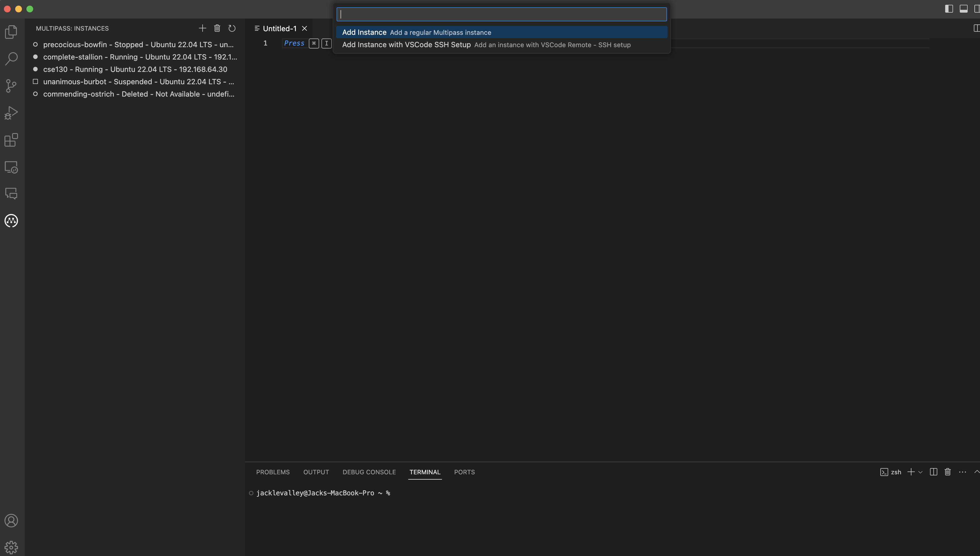Screen dimensions: 980x556
Task: Click the add instance plus icon
Action: (x=203, y=28)
